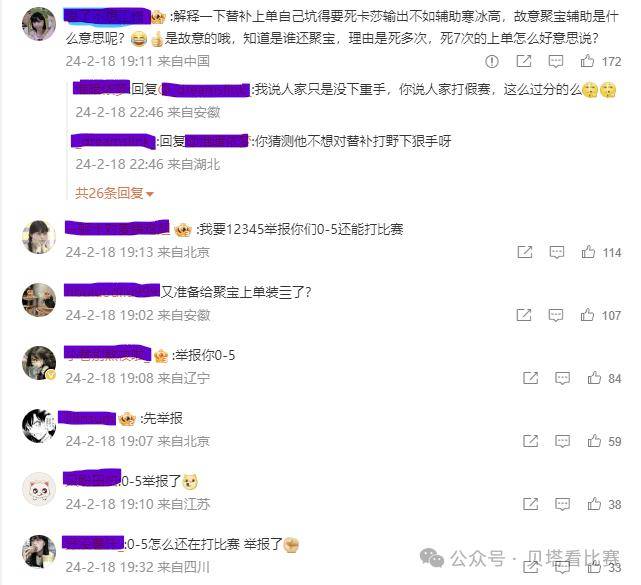This screenshot has height=585, width=641.
Task: Open the avatar of the 四川 commenter
Action: [39, 551]
